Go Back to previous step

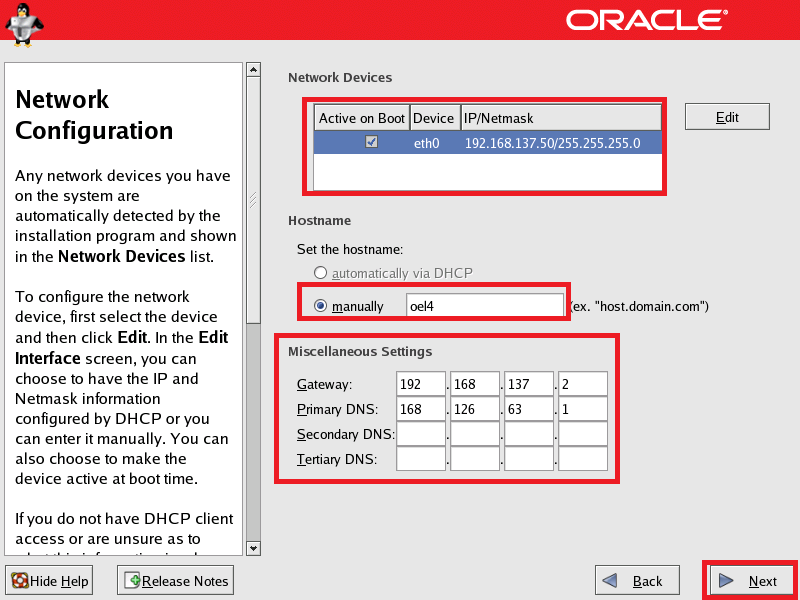(637, 581)
